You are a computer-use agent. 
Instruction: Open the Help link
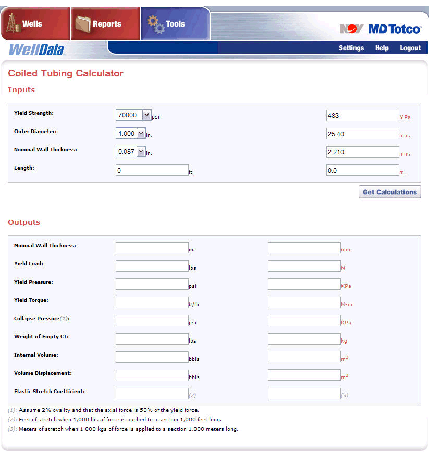(382, 48)
